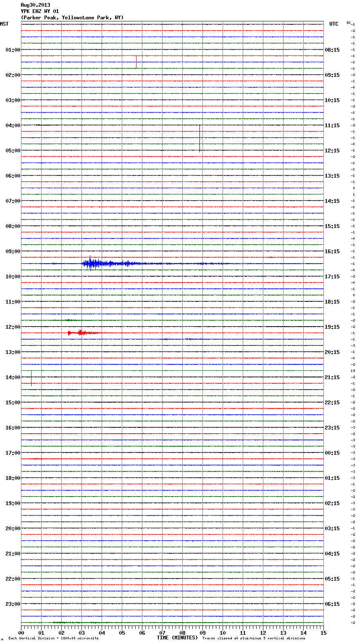Image resolution: width=357 pixels, height=644 pixels.
Task: Click the 08:15 UTC time label
Action: [332, 50]
